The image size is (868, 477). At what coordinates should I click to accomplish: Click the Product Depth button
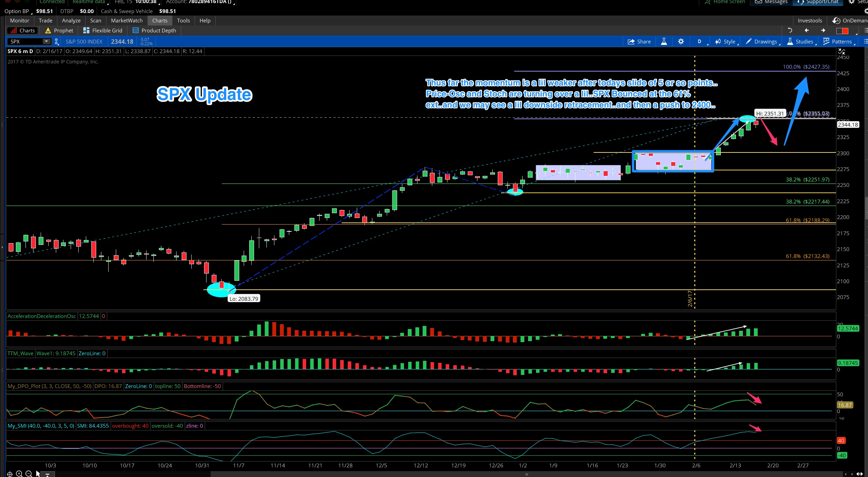point(154,30)
